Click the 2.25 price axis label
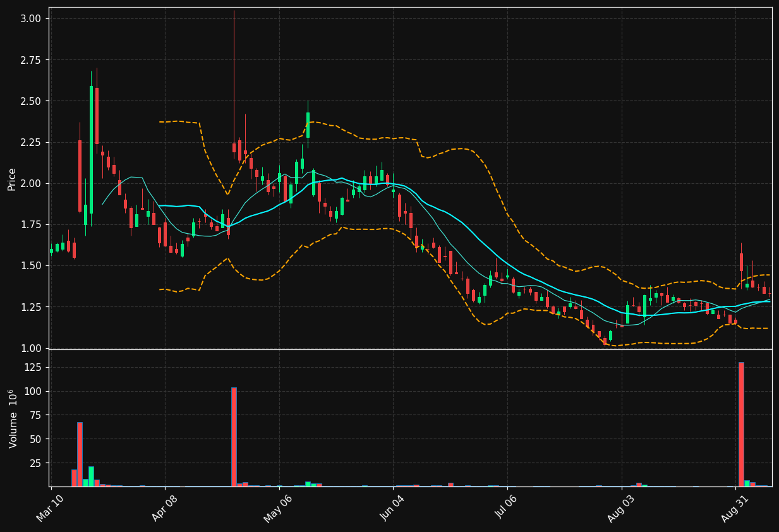Image resolution: width=779 pixels, height=532 pixels. [30, 142]
